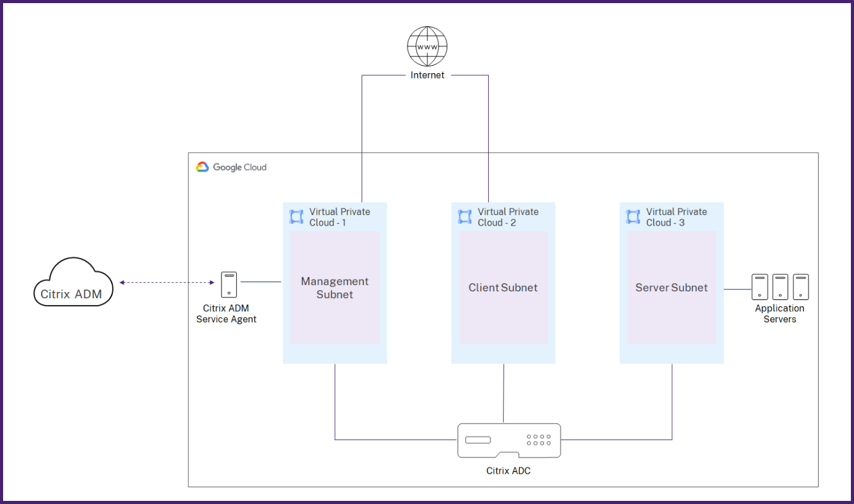Click the "Virtual Private Cloud - 1" label
Image resolution: width=854 pixels, height=504 pixels.
[340, 217]
